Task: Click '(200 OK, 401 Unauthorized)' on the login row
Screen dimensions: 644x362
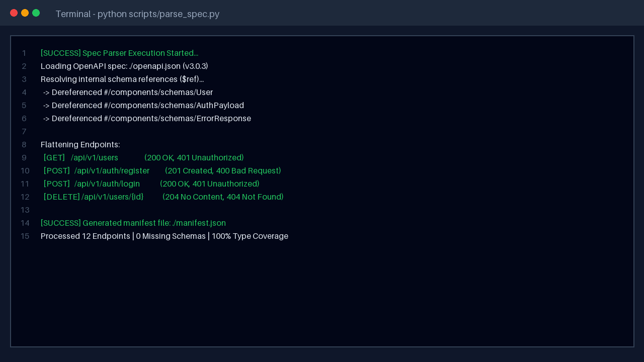Action: click(210, 184)
